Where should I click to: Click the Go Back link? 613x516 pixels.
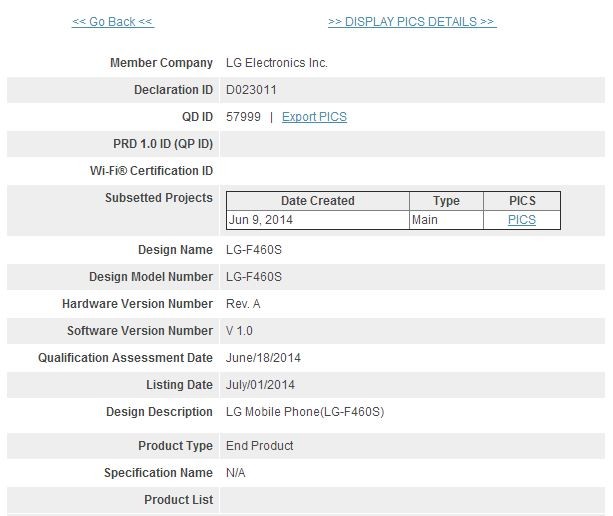[113, 22]
